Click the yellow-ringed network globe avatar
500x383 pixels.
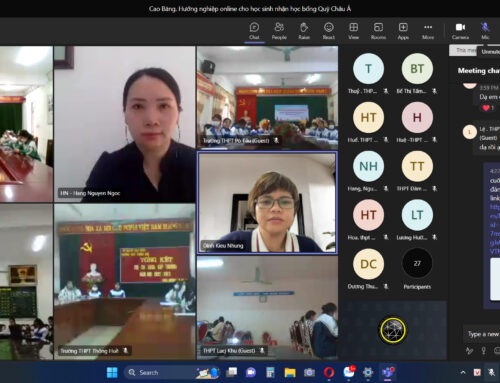point(393,330)
